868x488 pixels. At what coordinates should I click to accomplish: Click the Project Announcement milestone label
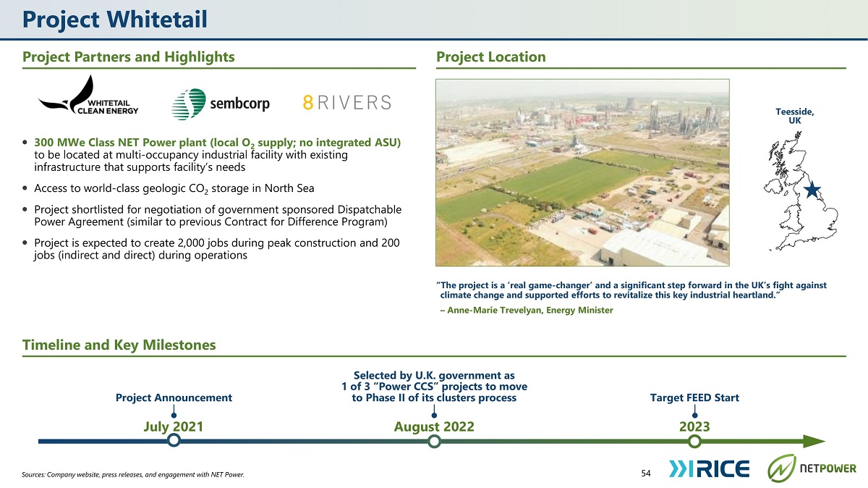(174, 397)
